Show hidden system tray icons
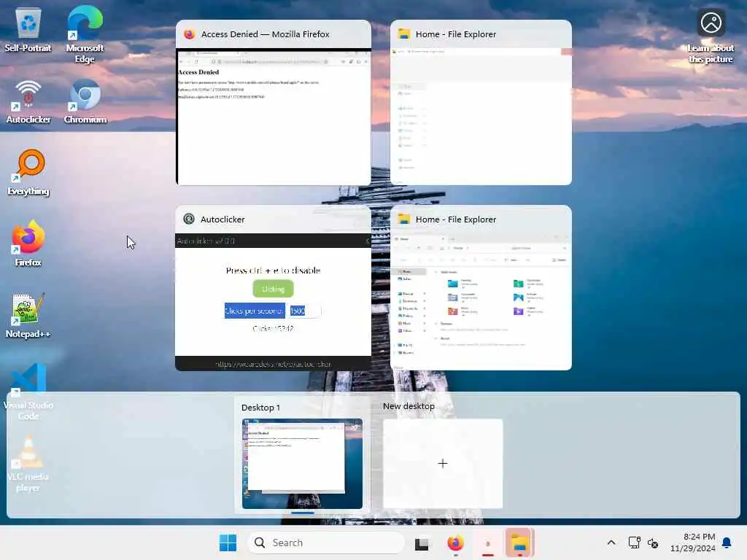 coord(611,542)
